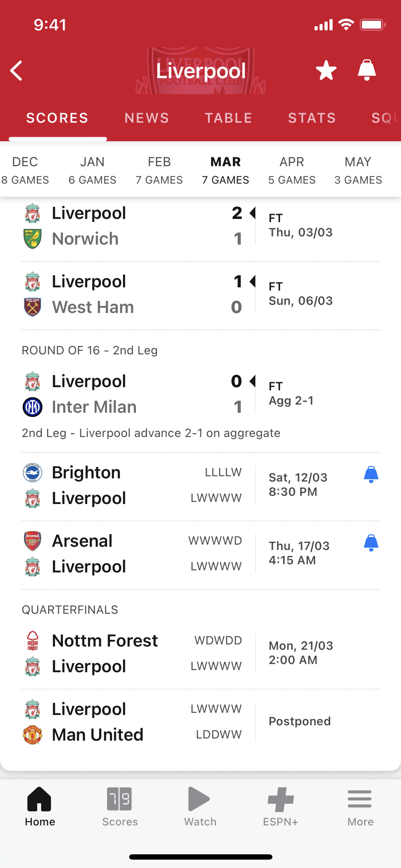Viewport: 401px width, 868px height.
Task: Select the APR 5 GAMES month
Action: (x=292, y=171)
